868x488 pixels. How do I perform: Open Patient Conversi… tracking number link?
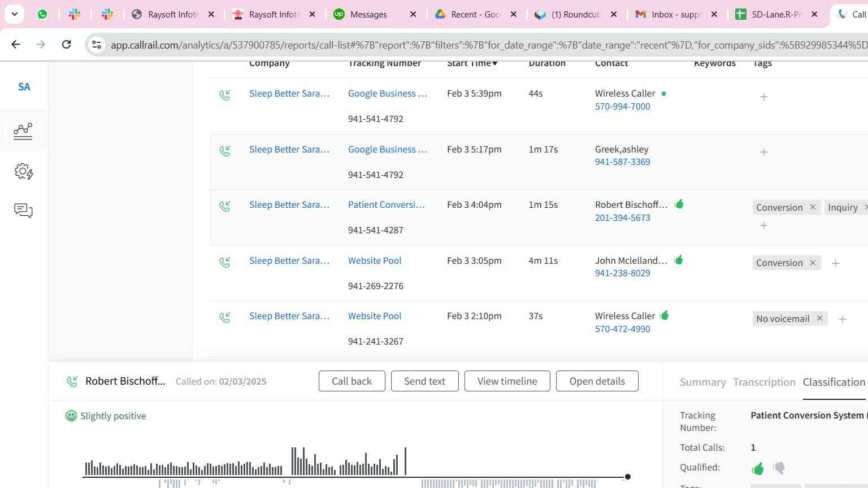[x=387, y=205]
